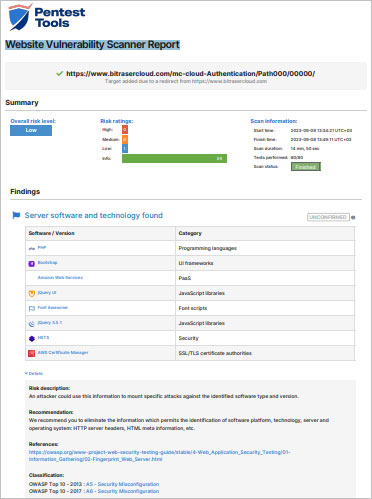Click the green checkmark beside target URL
372x499 pixels.
tap(60, 73)
